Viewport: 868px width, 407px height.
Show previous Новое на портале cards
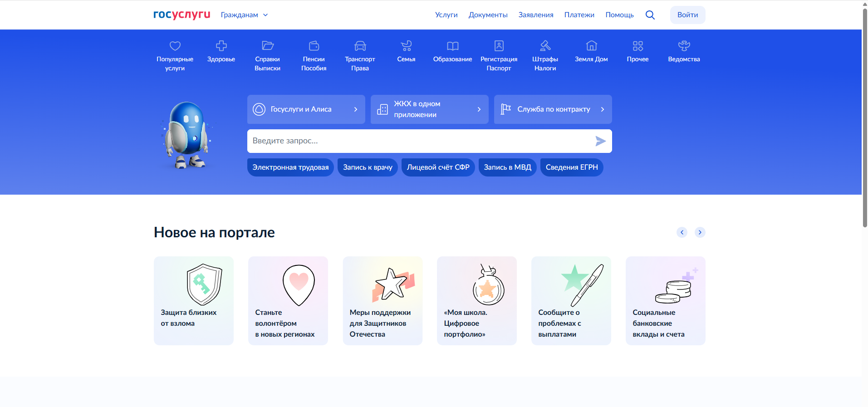click(x=682, y=232)
